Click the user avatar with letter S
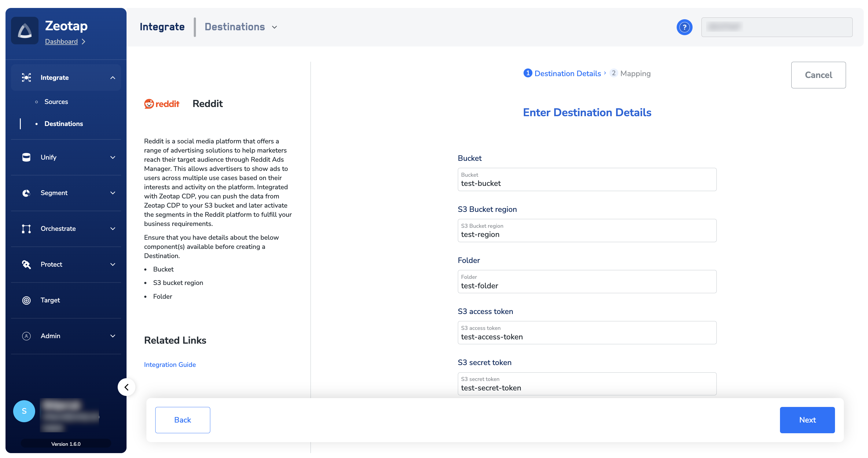 pos(24,411)
